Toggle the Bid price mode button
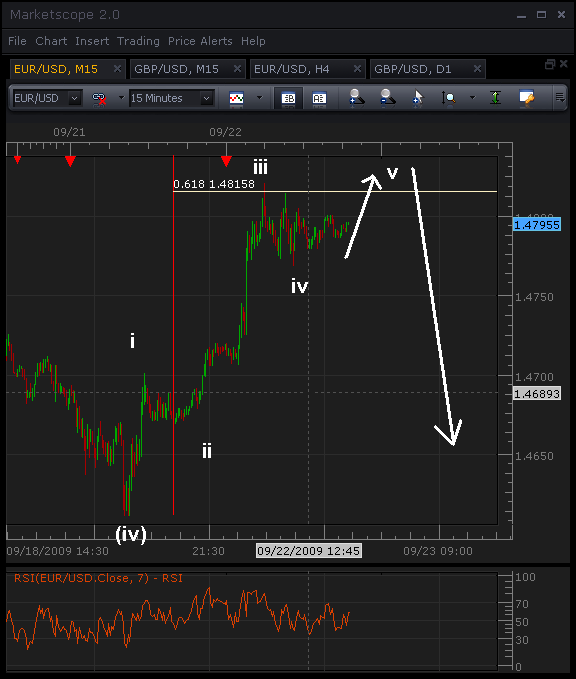576x679 pixels. pyautogui.click(x=288, y=98)
